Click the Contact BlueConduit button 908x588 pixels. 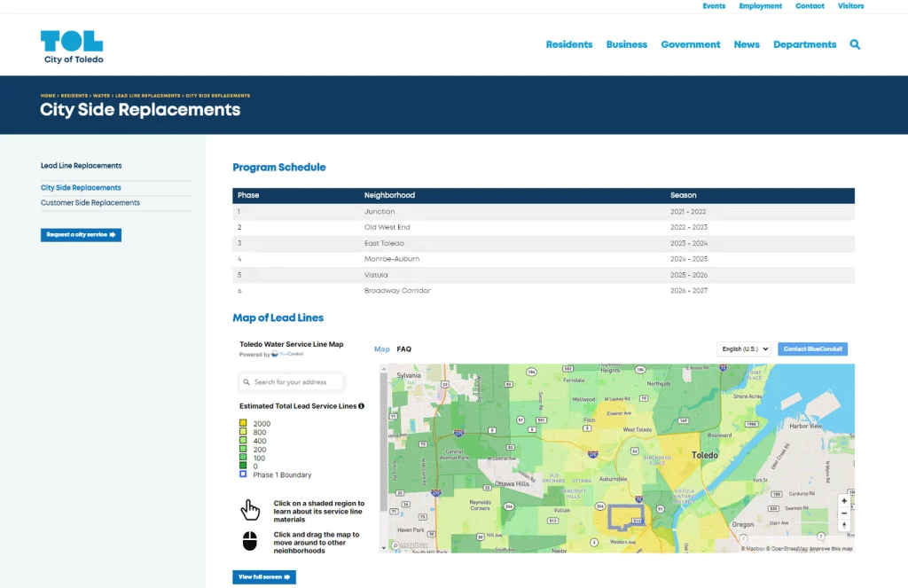[812, 349]
